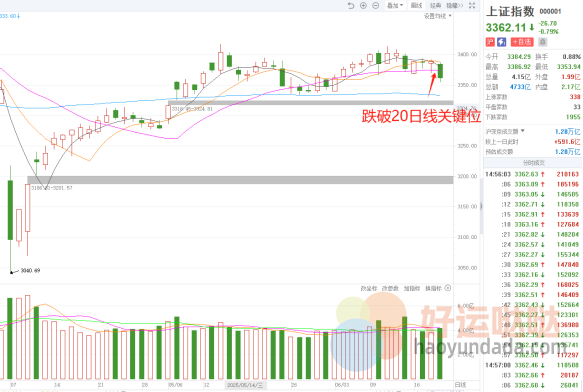The width and height of the screenshot is (583, 392).
Task: Click the red 沪 market badge icon
Action: pos(490,42)
